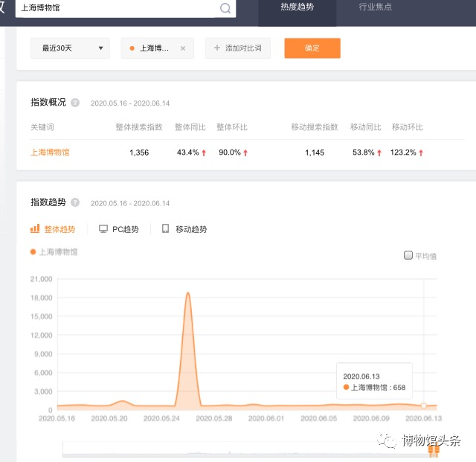Click the plus icon in 添加对比词
Image resolution: width=476 pixels, height=462 pixels.
pyautogui.click(x=216, y=48)
